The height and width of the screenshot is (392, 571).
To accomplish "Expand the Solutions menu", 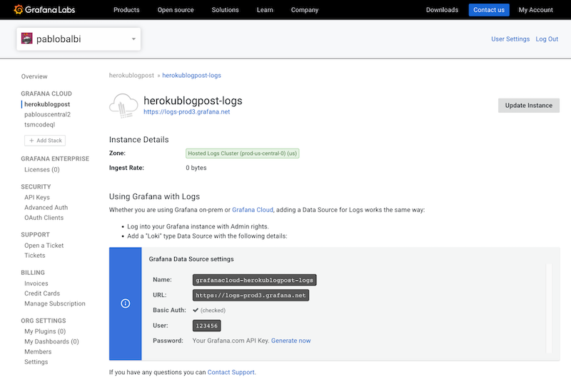I will pyautogui.click(x=226, y=10).
